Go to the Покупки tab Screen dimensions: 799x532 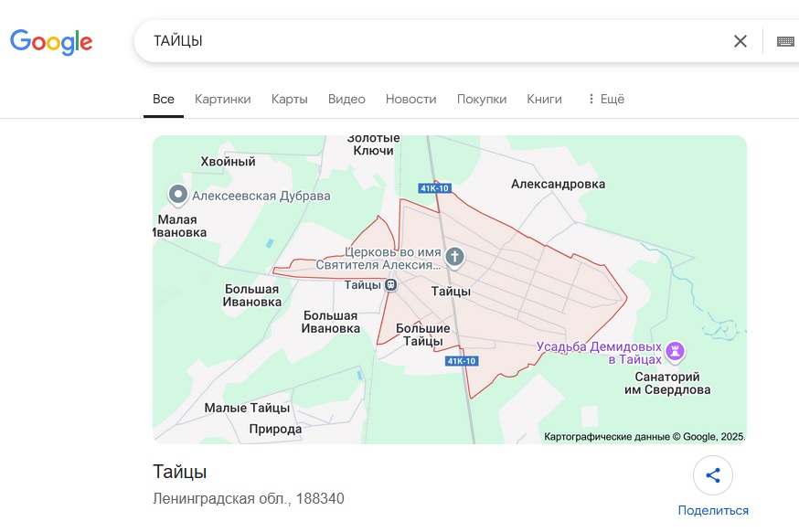(482, 99)
